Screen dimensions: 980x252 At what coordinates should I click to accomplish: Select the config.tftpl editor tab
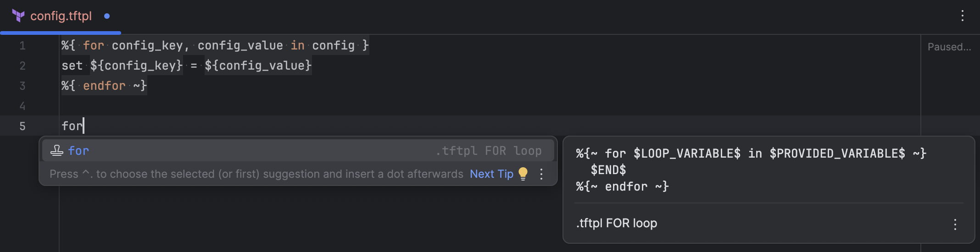(61, 16)
